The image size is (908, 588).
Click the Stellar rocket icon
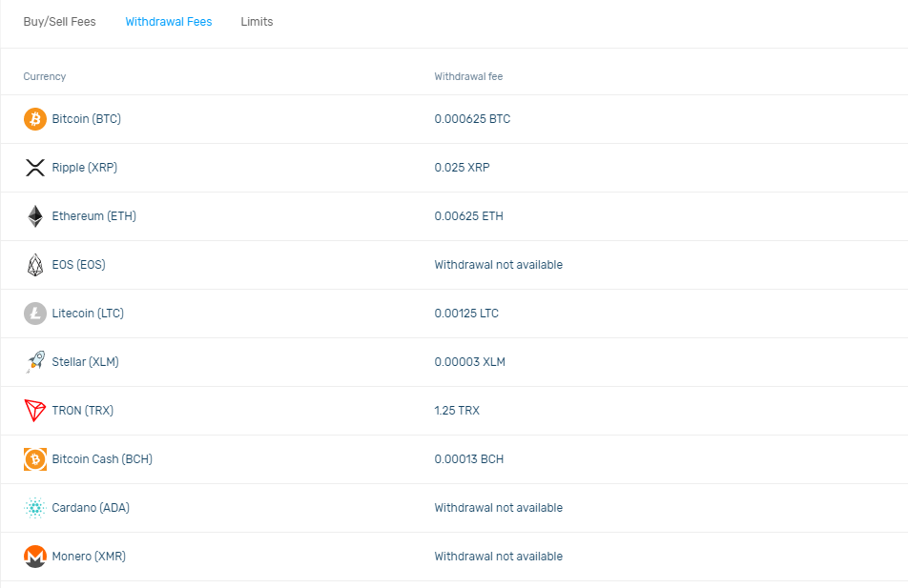(x=34, y=362)
